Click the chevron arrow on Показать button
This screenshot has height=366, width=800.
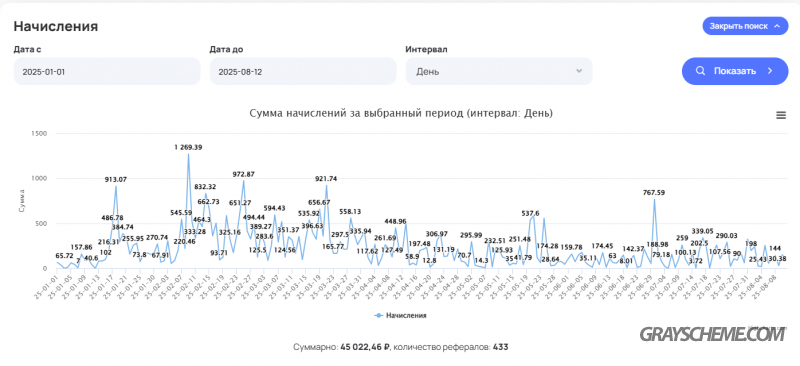click(x=770, y=71)
